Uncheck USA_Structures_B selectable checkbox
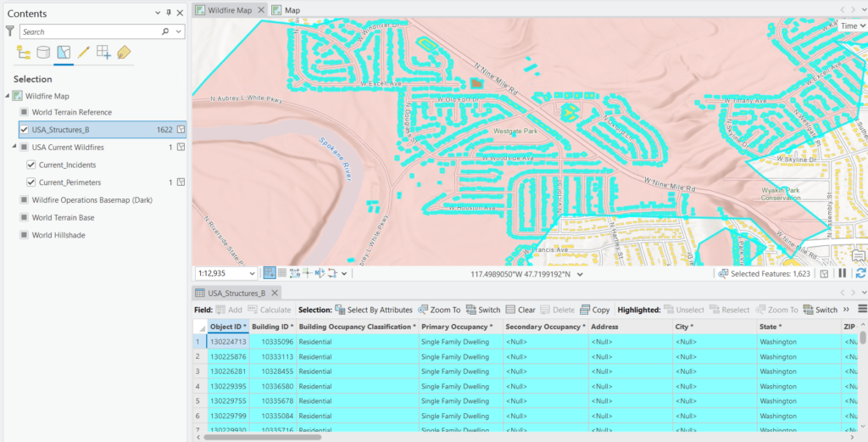Viewport: 868px width, 442px height. 24,130
